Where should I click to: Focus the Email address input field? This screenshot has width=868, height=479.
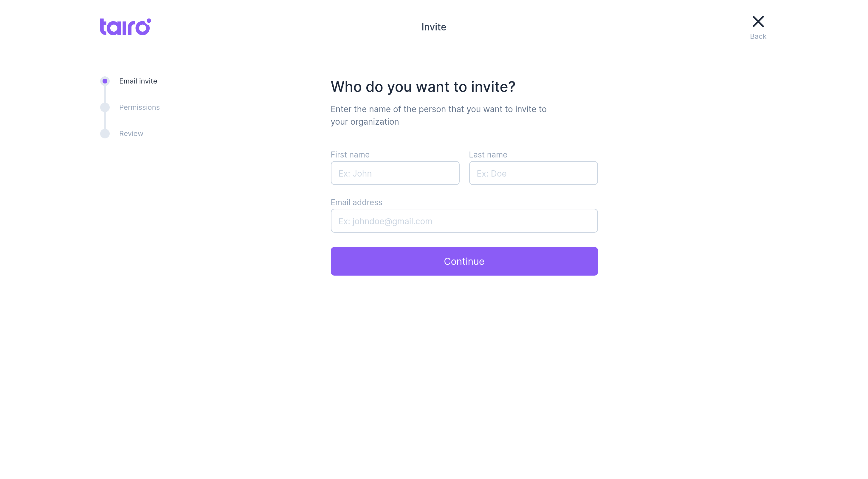[464, 221]
